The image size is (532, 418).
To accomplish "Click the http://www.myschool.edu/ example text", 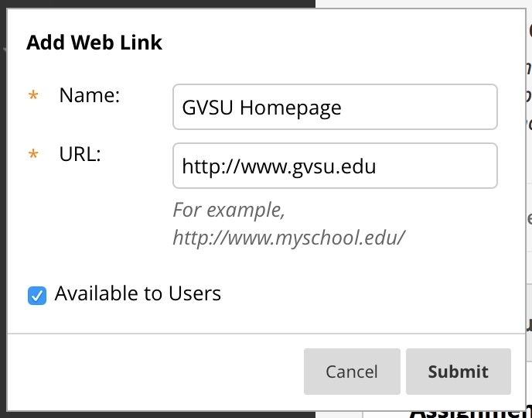I will click(288, 237).
